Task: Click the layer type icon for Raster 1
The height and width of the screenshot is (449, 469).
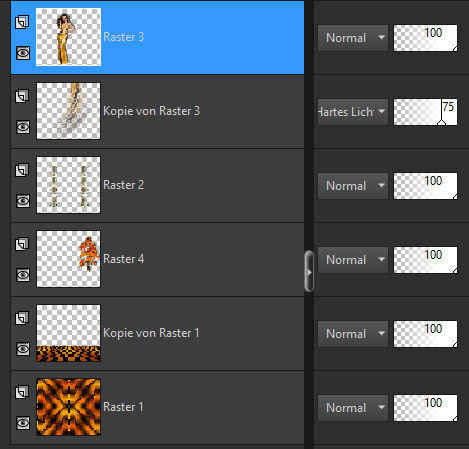Action: coord(22,392)
